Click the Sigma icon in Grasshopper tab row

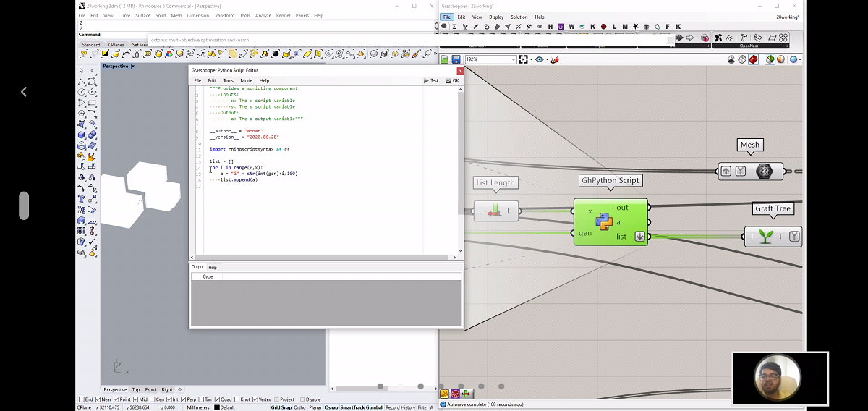tap(454, 26)
